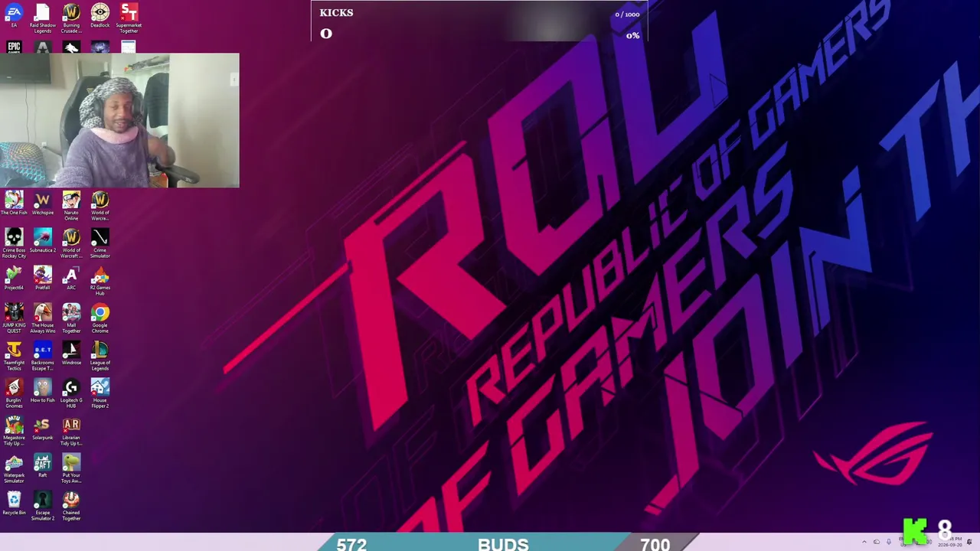Screen dimensions: 980x551
Task: Select Backrooms Escape Together desktop icon
Action: (42, 356)
